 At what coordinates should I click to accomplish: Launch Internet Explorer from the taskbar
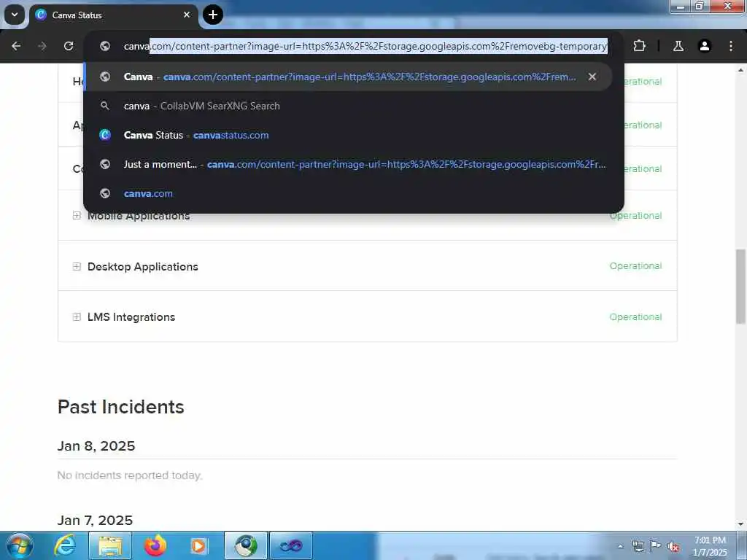(65, 545)
